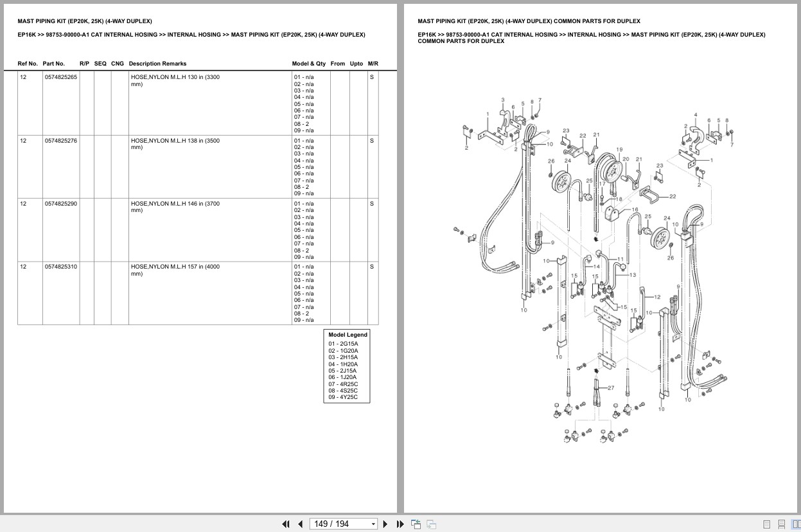This screenshot has width=801, height=532.
Task: Switch to single page view
Action: pyautogui.click(x=767, y=524)
